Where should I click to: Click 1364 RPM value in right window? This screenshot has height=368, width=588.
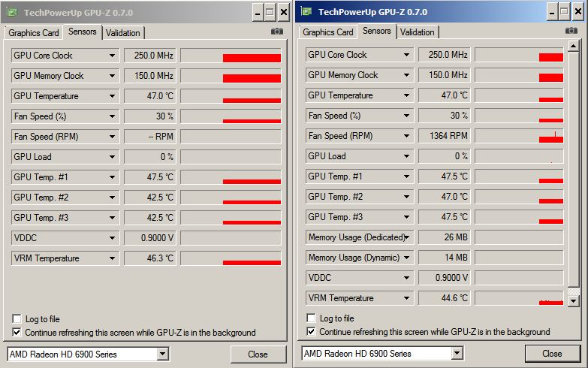pyautogui.click(x=444, y=136)
